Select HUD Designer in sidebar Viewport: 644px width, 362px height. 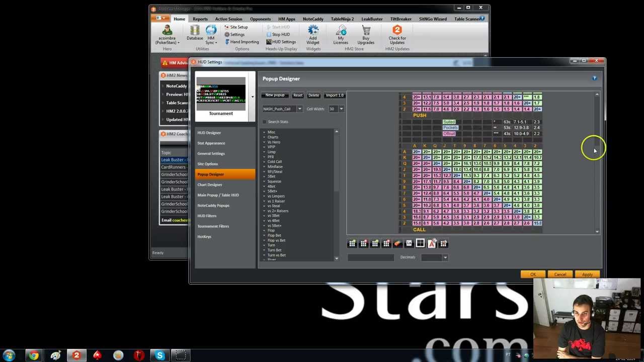[225, 133]
